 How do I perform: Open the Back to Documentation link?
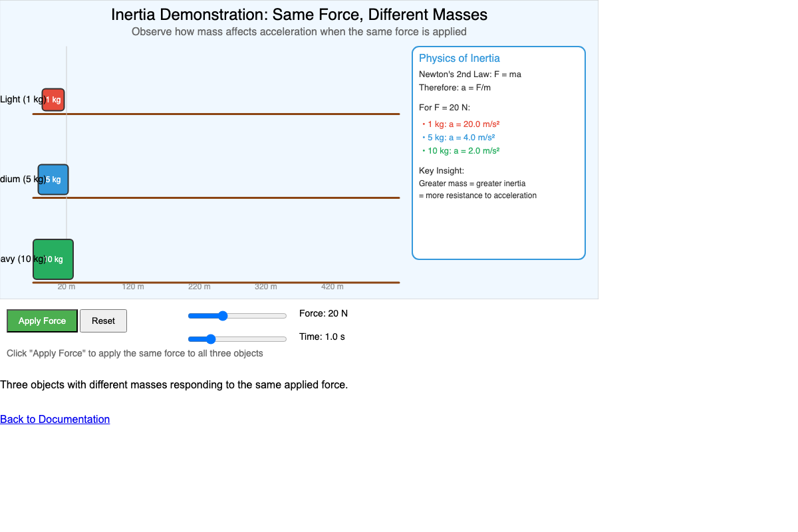tap(55, 419)
